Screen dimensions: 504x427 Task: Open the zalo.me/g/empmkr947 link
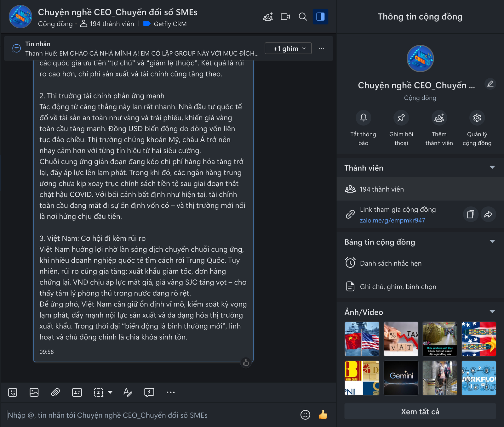[x=392, y=220]
